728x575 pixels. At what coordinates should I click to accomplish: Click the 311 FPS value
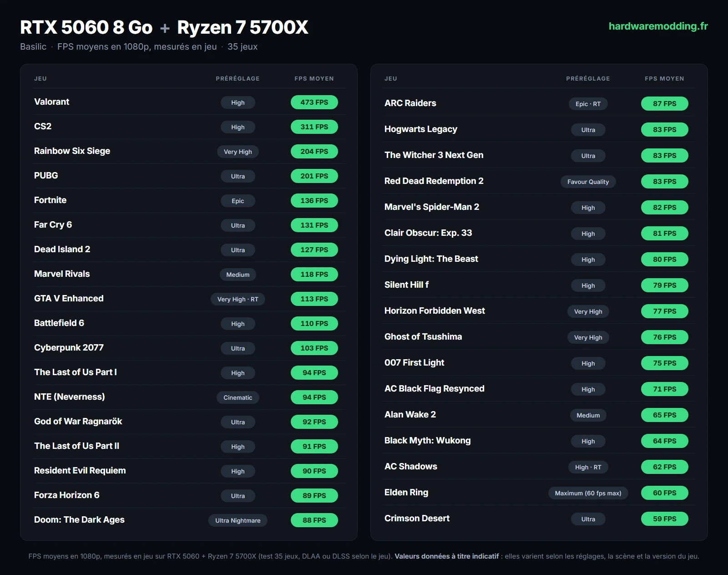(314, 127)
